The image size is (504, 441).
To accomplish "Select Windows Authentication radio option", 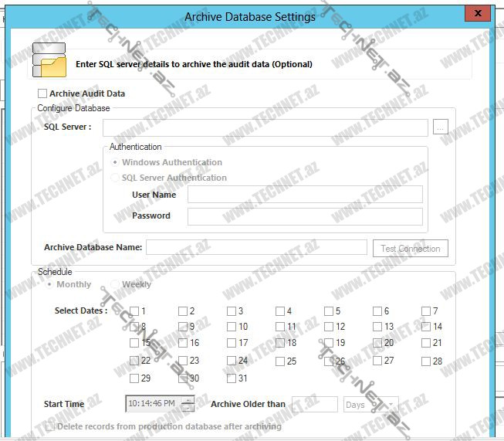I will pos(116,163).
